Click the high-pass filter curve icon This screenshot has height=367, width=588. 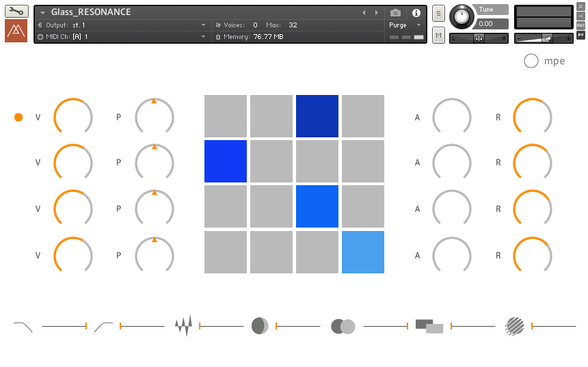click(x=103, y=327)
